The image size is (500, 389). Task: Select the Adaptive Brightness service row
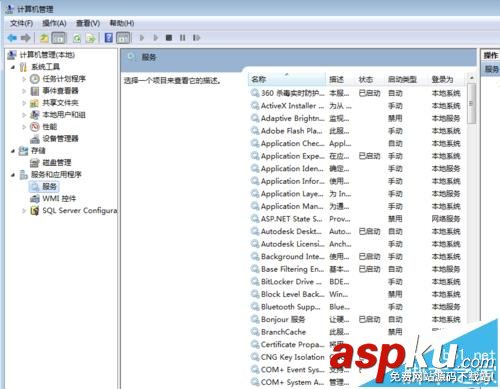click(357, 118)
